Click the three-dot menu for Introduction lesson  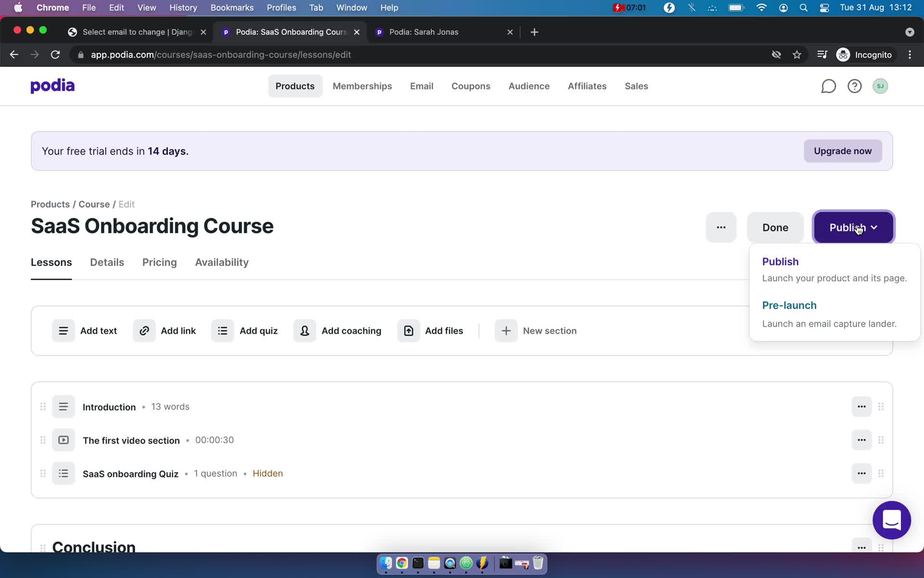pos(861,406)
